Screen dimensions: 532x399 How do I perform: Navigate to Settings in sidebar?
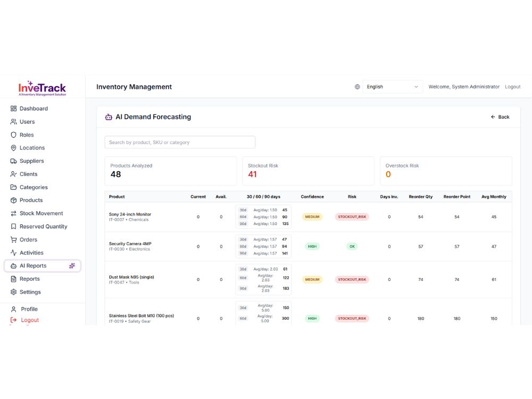(30, 292)
